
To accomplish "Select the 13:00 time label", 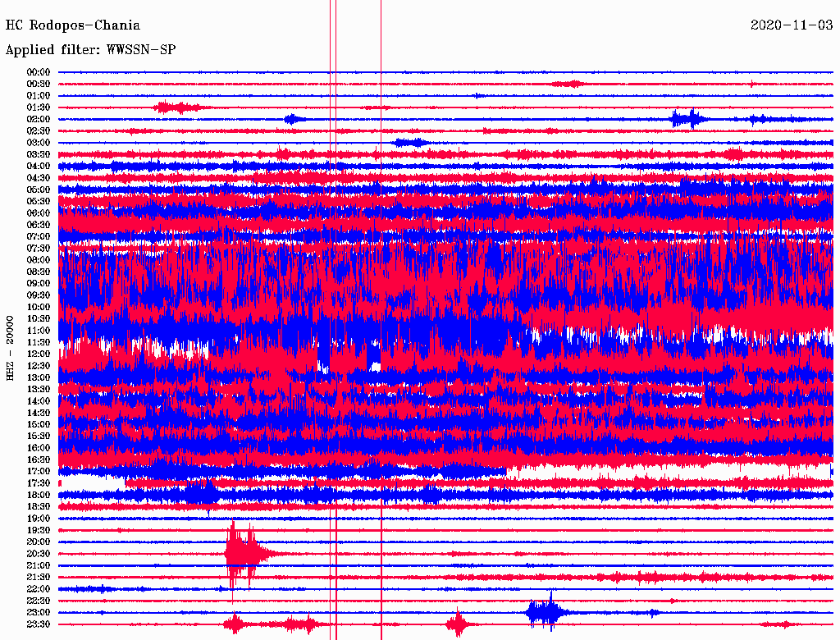I will coord(39,378).
